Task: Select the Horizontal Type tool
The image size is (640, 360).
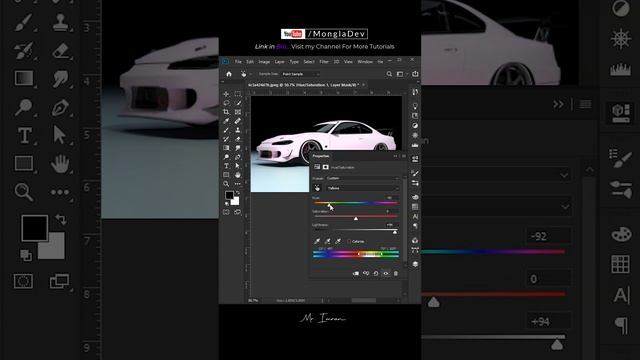Action: coord(226,166)
